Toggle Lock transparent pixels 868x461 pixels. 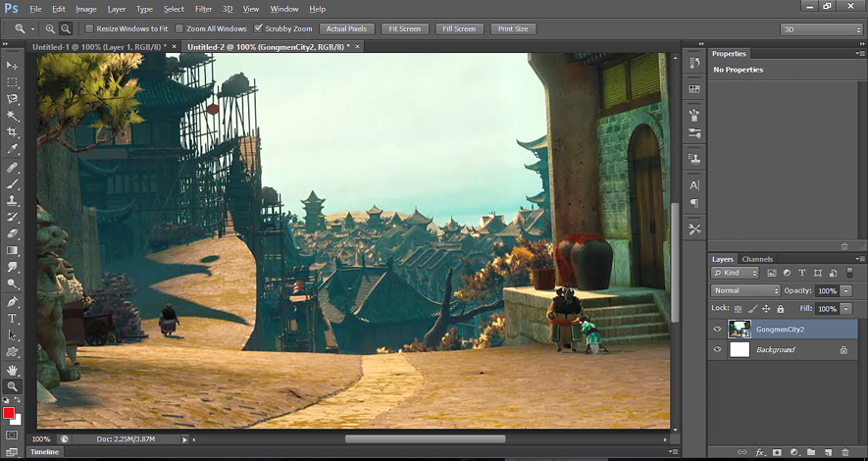pos(738,309)
